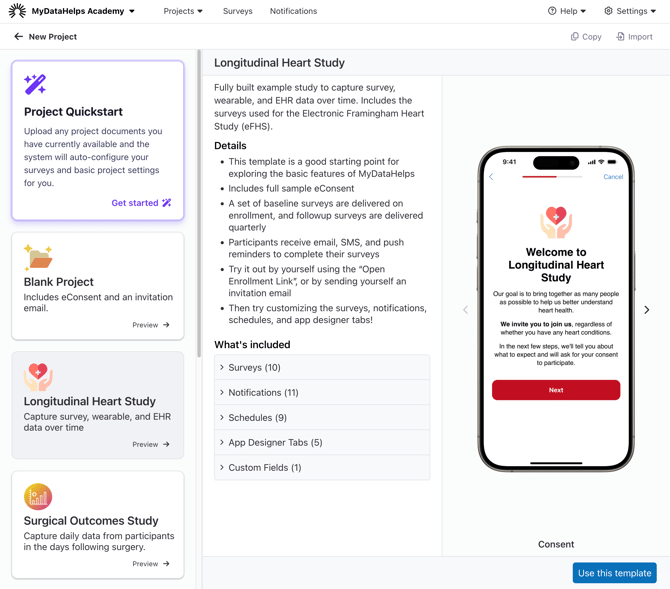Click the Get started link
Screen dimensions: 670x589
(x=141, y=203)
